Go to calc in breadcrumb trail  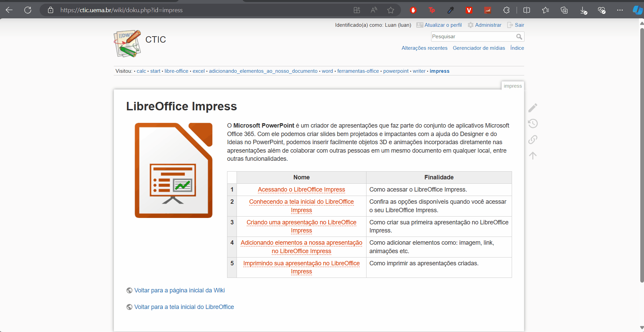[141, 71]
